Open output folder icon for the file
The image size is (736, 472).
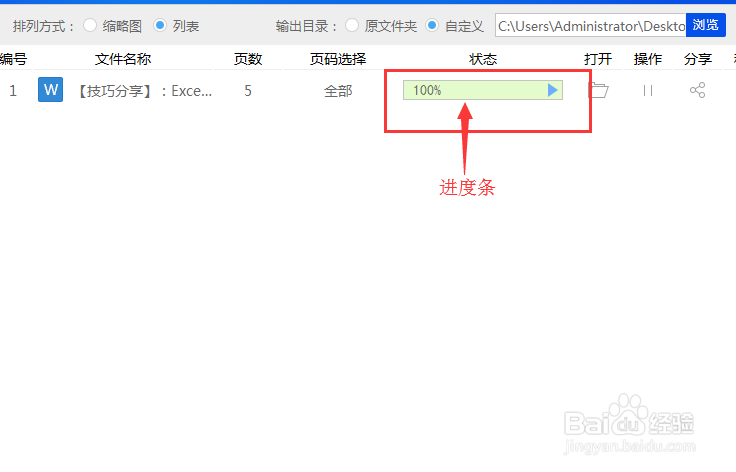598,90
